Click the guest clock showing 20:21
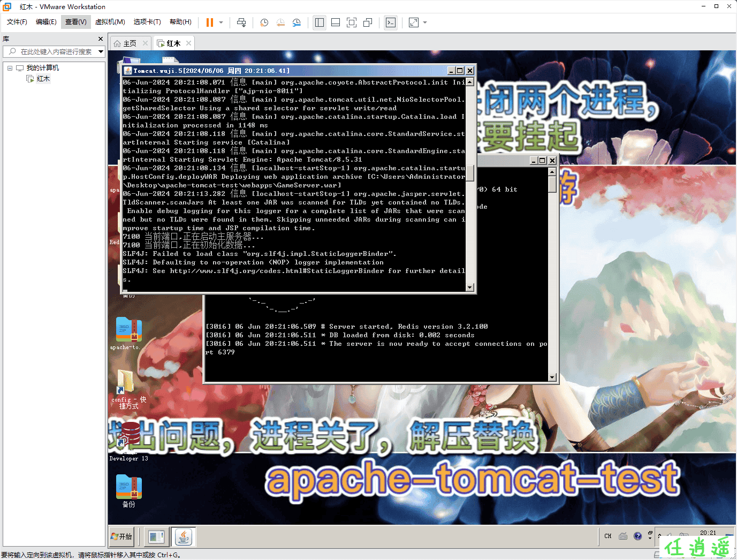 (x=708, y=533)
